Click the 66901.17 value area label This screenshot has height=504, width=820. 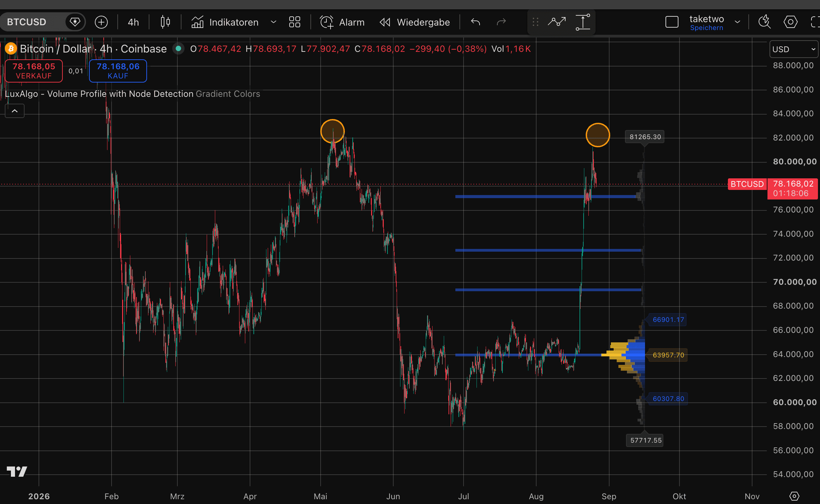[668, 320]
